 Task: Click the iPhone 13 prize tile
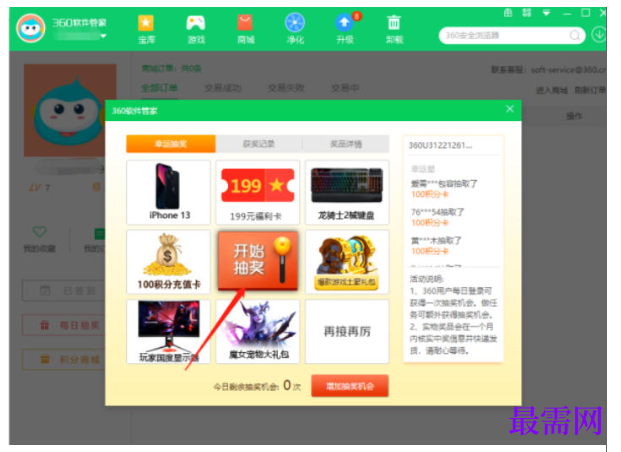tap(169, 193)
